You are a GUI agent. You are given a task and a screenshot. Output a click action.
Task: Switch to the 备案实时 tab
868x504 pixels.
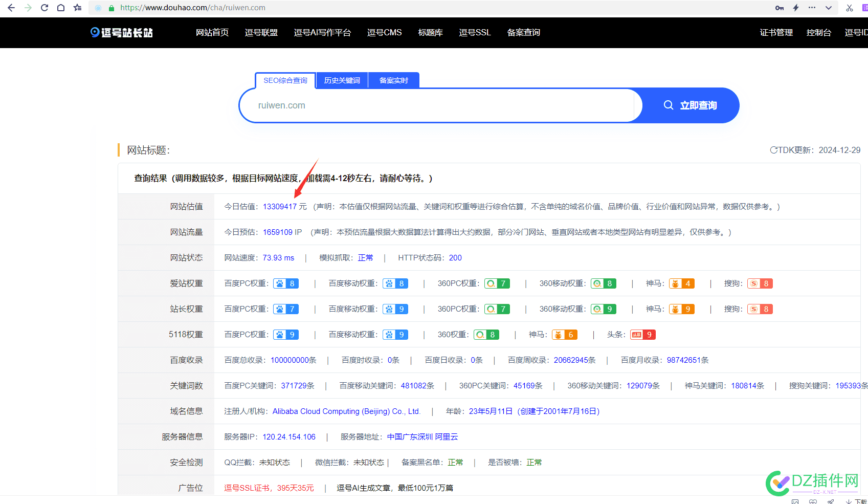click(x=394, y=80)
